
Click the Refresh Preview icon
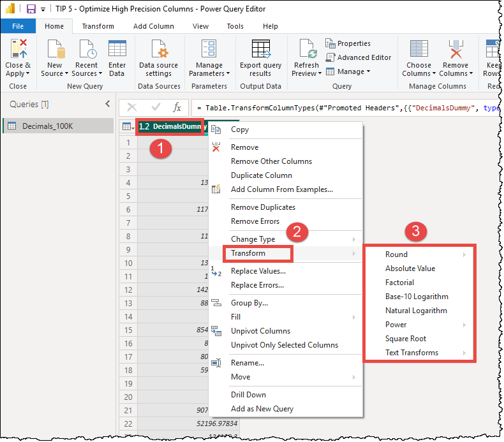coord(306,50)
